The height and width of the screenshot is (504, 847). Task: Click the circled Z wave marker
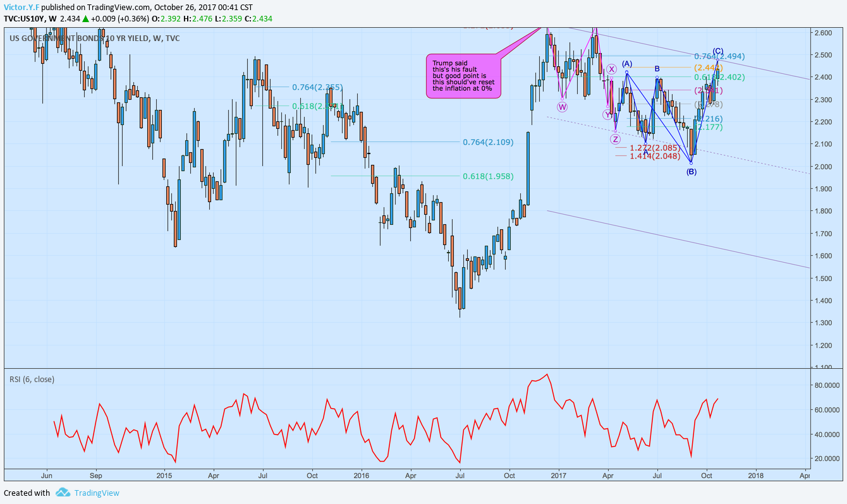[x=615, y=139]
